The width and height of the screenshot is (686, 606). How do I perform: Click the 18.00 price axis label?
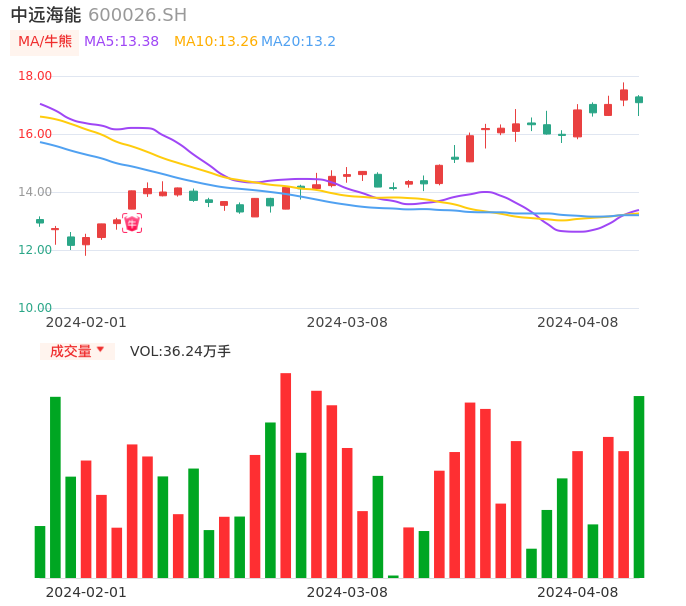tap(35, 76)
